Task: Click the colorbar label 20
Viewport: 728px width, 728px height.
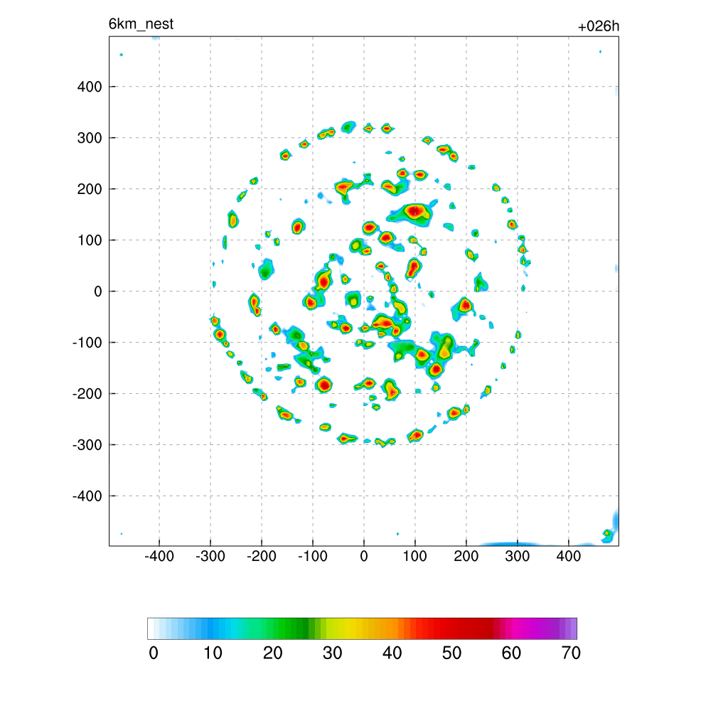Action: (272, 653)
